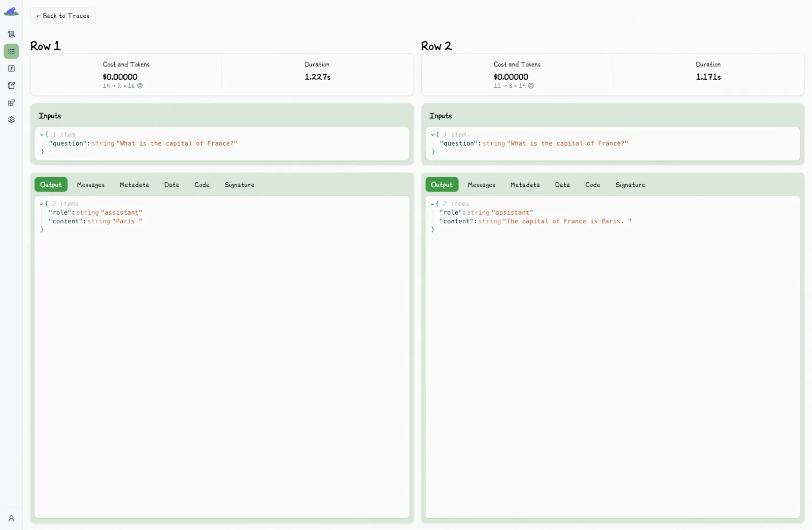Screen dimensions: 812x530
Task: Switch to Messages tab in Row 1
Action: [90, 185]
